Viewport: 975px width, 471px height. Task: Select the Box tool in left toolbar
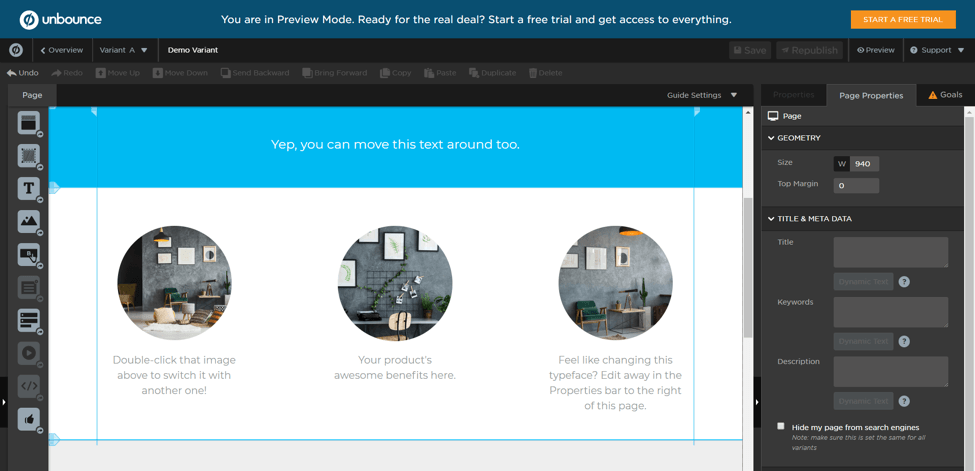click(28, 156)
